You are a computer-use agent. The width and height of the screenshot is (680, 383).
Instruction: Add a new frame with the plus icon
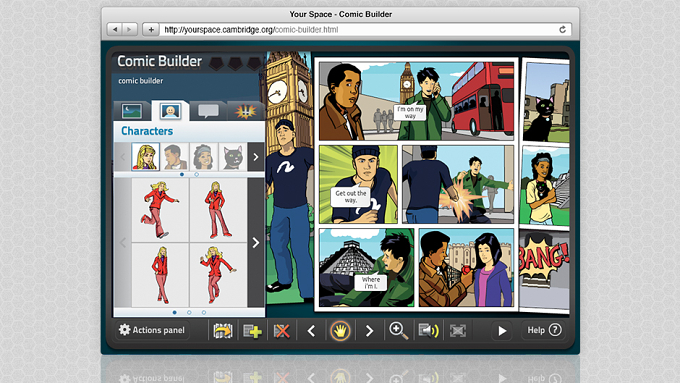tap(252, 331)
